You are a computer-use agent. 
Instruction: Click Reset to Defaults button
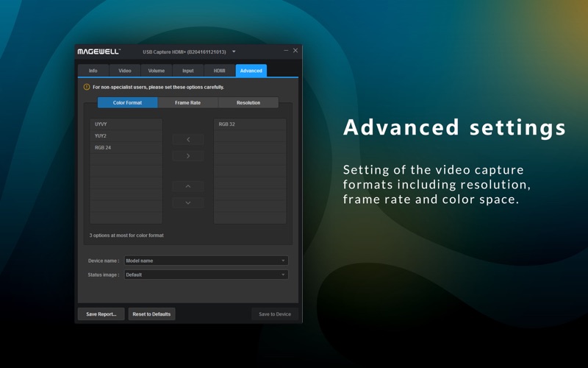click(151, 314)
